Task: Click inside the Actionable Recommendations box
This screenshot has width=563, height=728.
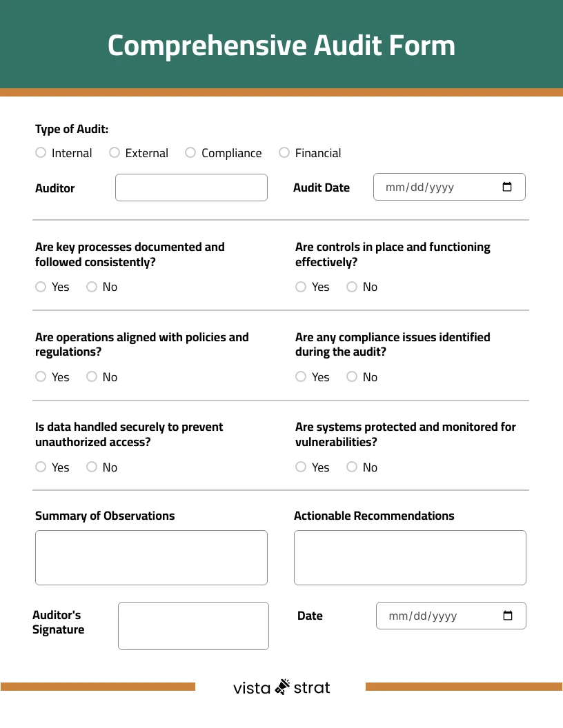Action: [410, 557]
